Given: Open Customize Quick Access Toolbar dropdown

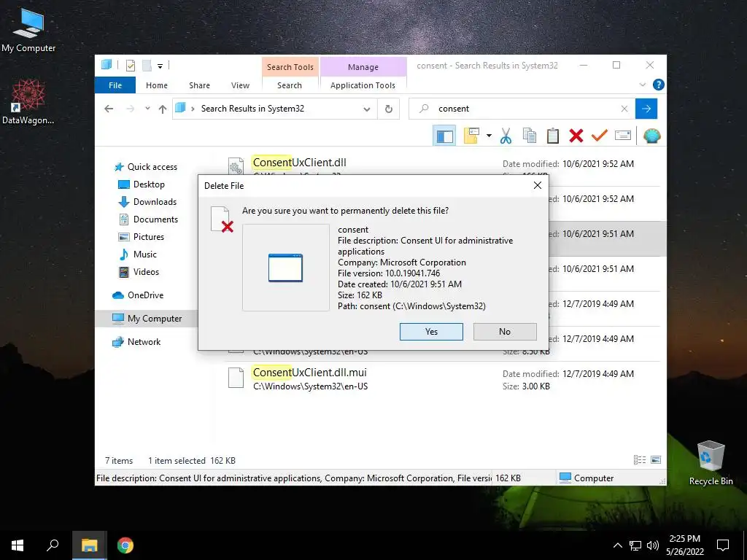Looking at the screenshot, I should [x=160, y=66].
